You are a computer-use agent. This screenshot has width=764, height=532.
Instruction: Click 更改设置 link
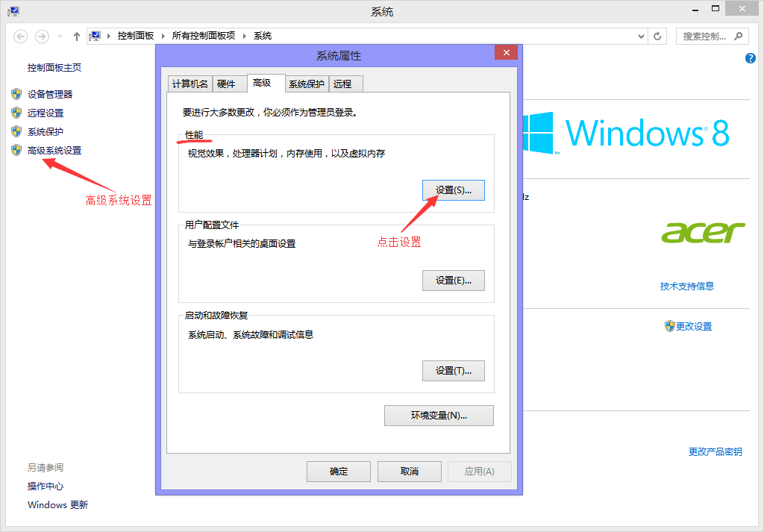(x=694, y=326)
